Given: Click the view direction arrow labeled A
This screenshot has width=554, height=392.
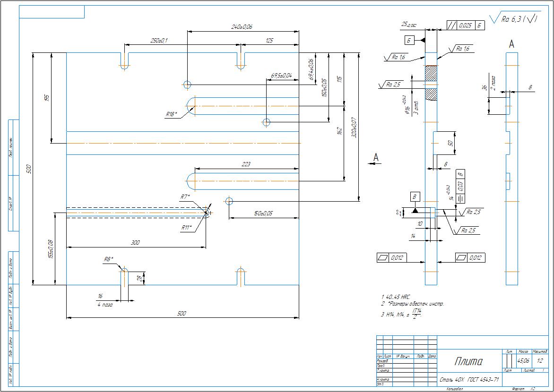Looking at the screenshot, I should (376, 159).
